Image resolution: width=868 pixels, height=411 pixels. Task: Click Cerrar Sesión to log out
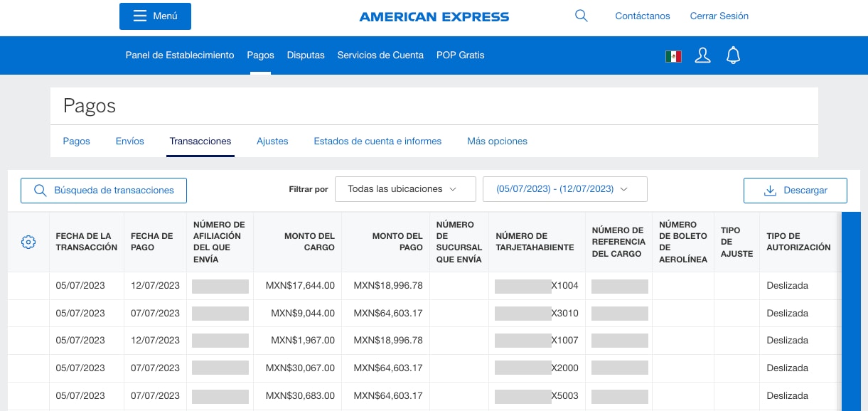(719, 16)
